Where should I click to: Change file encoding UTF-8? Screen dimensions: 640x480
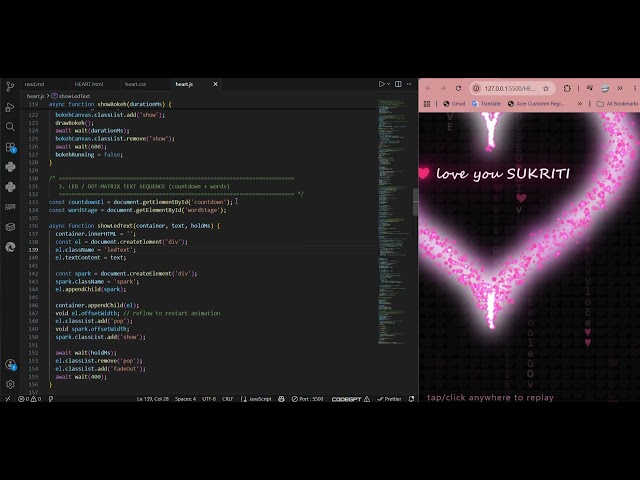tap(209, 399)
